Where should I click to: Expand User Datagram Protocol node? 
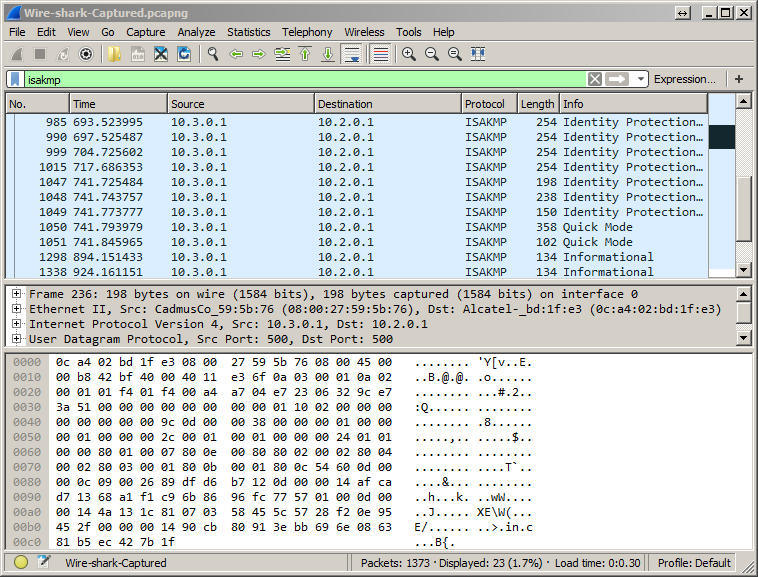point(16,339)
